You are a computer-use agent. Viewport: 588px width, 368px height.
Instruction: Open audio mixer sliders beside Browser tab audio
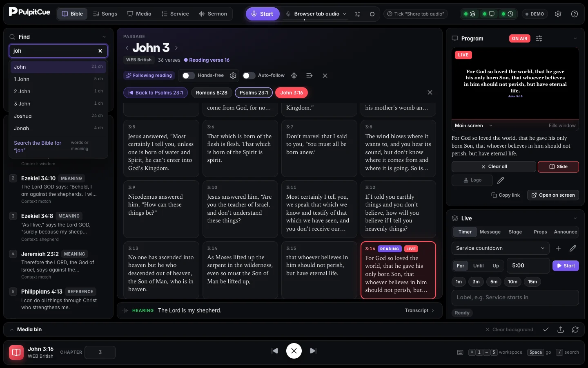coord(357,14)
